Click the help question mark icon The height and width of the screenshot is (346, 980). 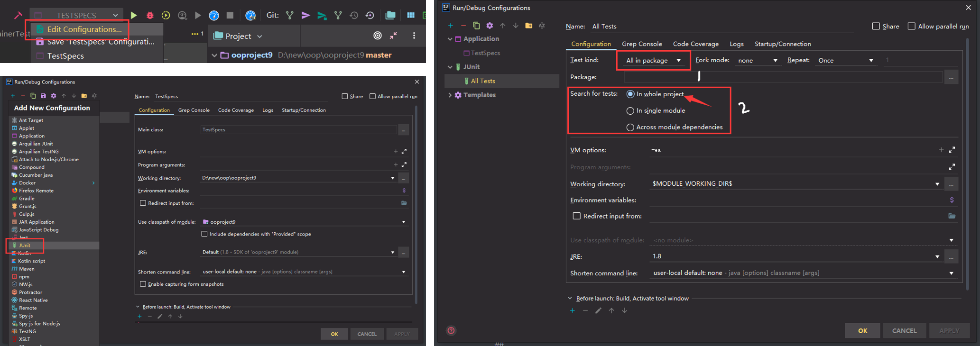[451, 331]
